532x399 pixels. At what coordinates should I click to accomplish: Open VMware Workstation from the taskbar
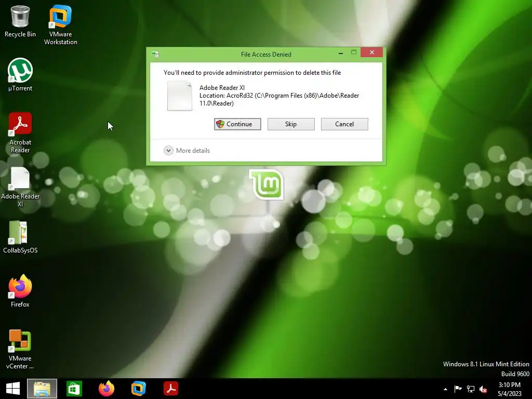click(x=138, y=389)
